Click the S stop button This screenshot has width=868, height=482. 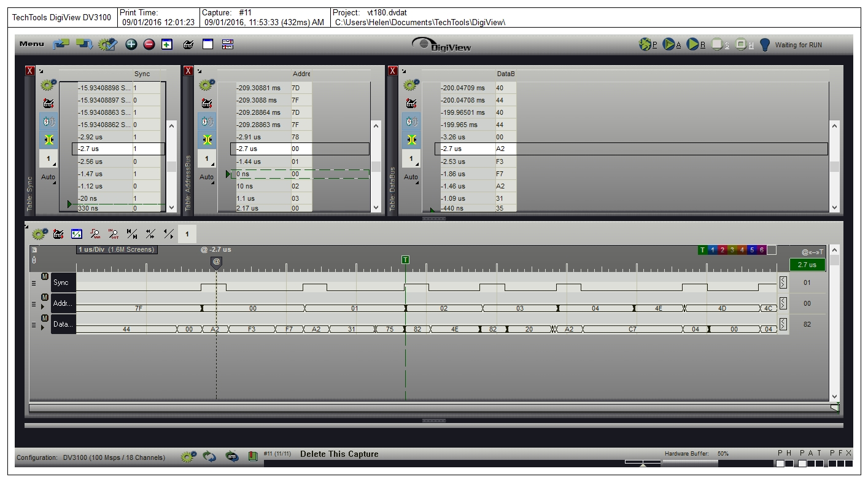[x=720, y=45]
